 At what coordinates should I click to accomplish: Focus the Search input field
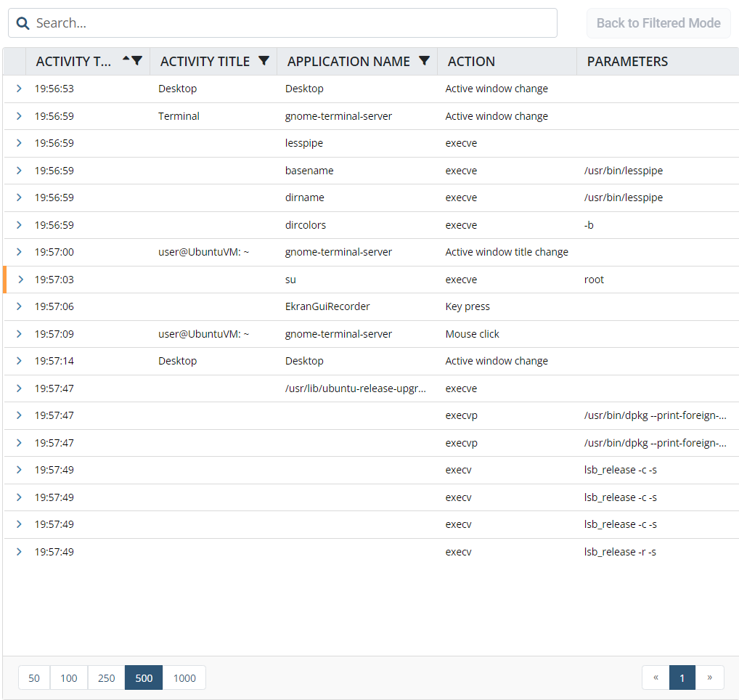tap(290, 23)
